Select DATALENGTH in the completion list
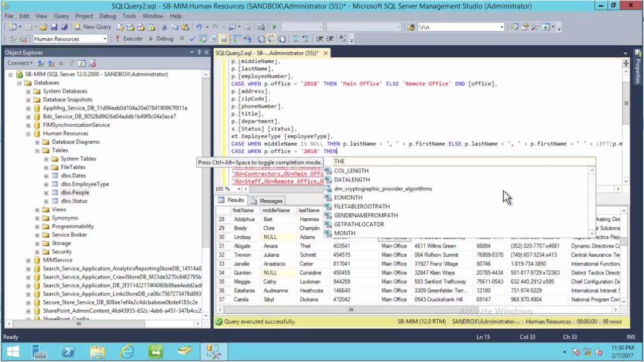 [352, 179]
